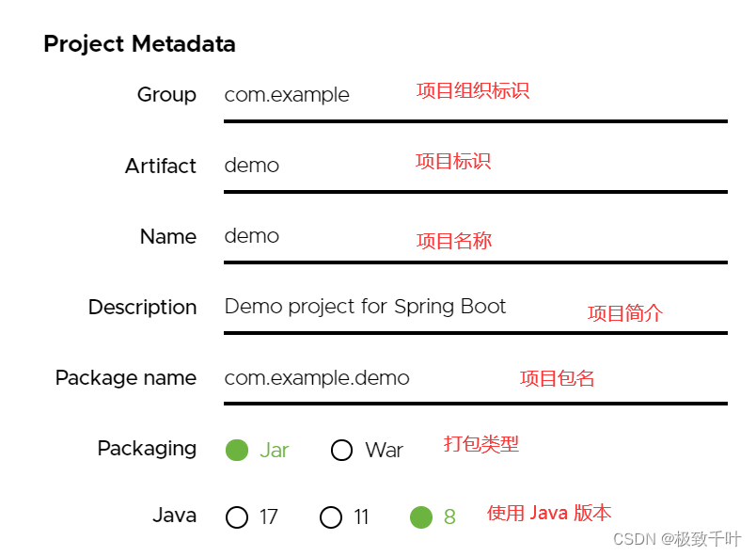Click the Artifact input field
Viewport: 756px width, 556px height.
tap(476, 167)
